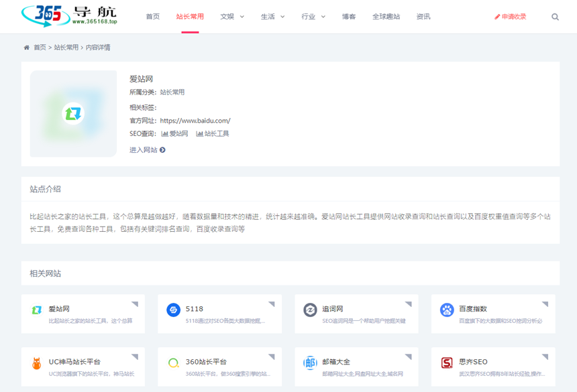This screenshot has width=577, height=392.
Task: Open the 资讯 navigation item
Action: (423, 17)
